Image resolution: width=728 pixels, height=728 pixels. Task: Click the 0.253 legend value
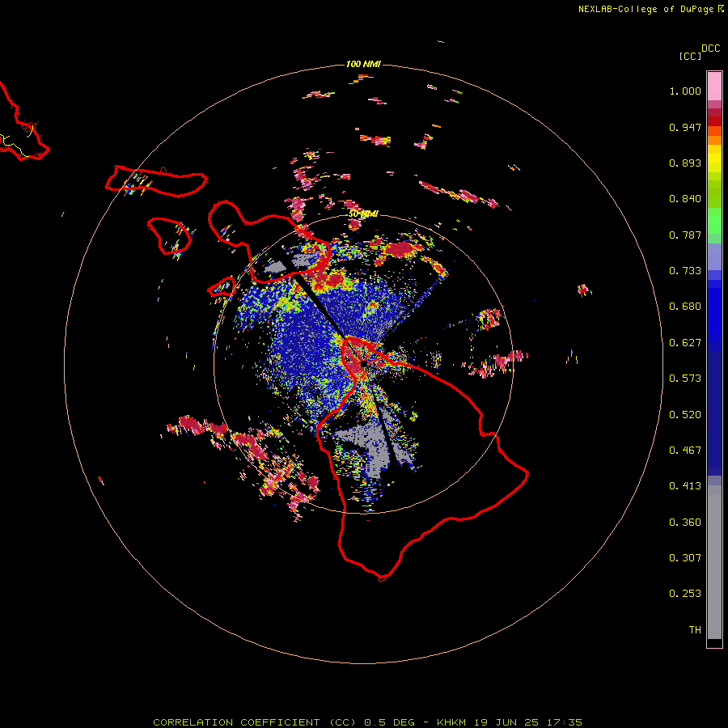pos(685,594)
